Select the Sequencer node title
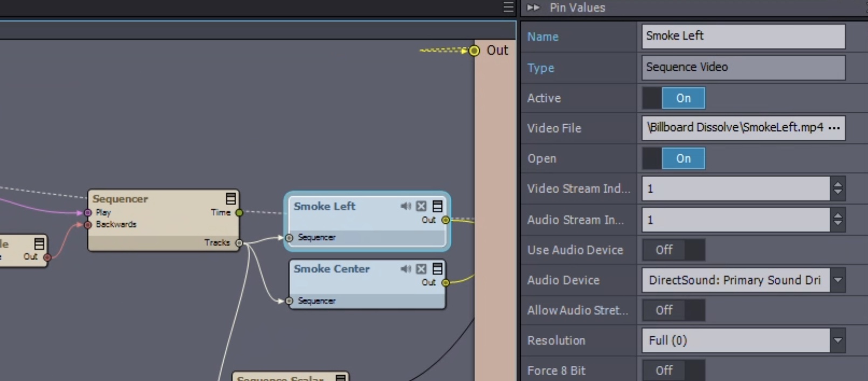The height and width of the screenshot is (381, 868). 120,199
